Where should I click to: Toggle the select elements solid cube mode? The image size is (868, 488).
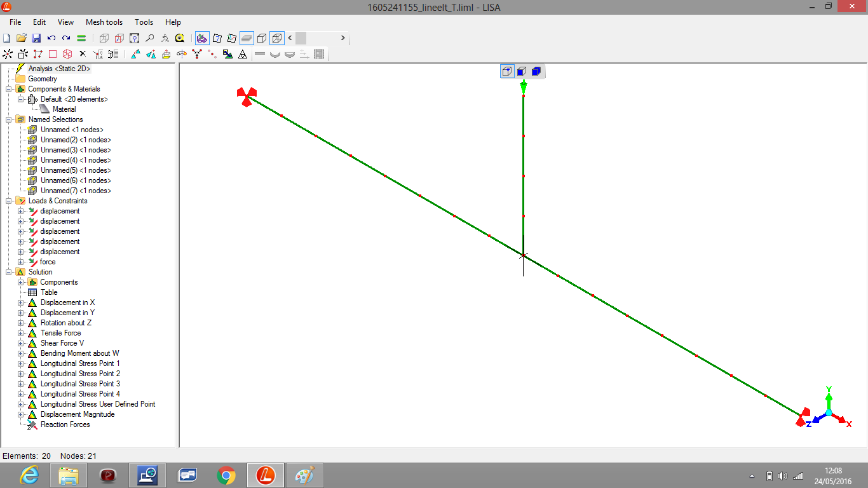click(x=536, y=71)
